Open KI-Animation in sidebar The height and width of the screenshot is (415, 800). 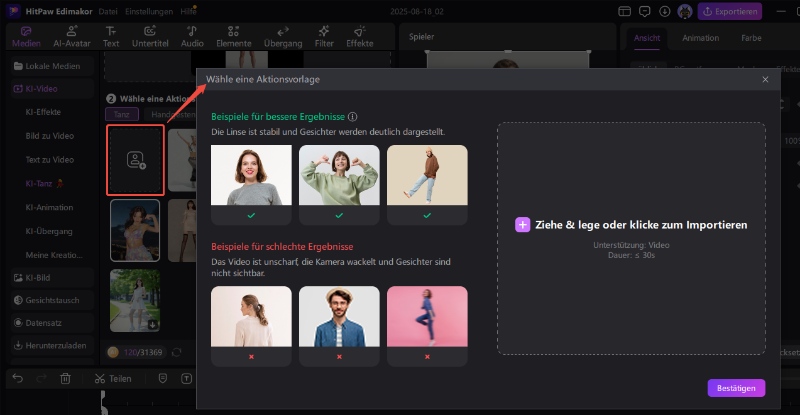[x=49, y=207]
